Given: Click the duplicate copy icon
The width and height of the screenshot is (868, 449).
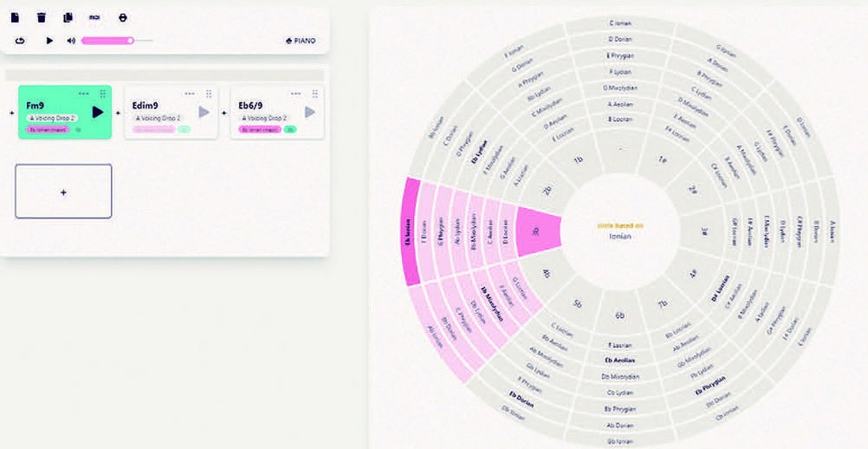Looking at the screenshot, I should pyautogui.click(x=68, y=17).
